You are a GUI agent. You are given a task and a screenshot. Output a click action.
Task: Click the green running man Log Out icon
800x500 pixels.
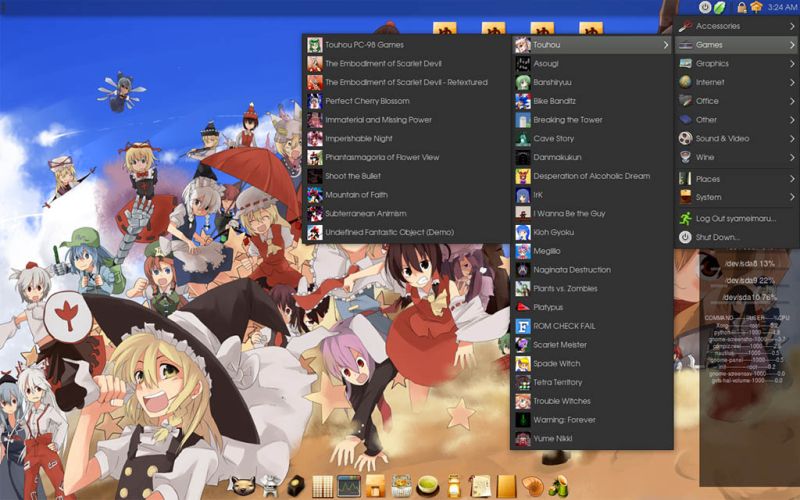coord(685,218)
